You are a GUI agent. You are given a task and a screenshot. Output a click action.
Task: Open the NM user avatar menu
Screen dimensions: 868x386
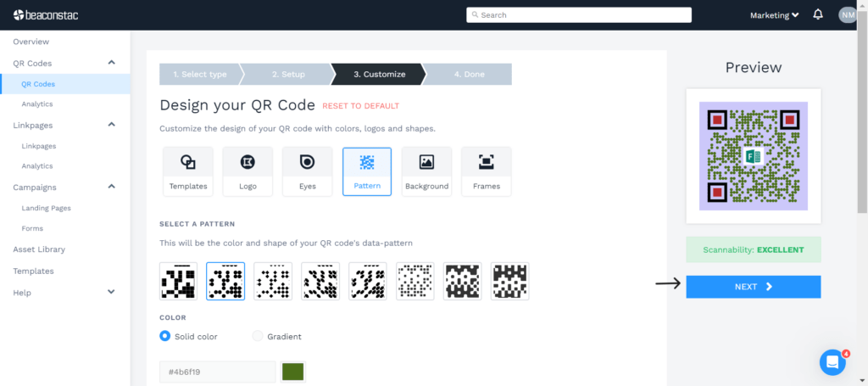point(848,15)
